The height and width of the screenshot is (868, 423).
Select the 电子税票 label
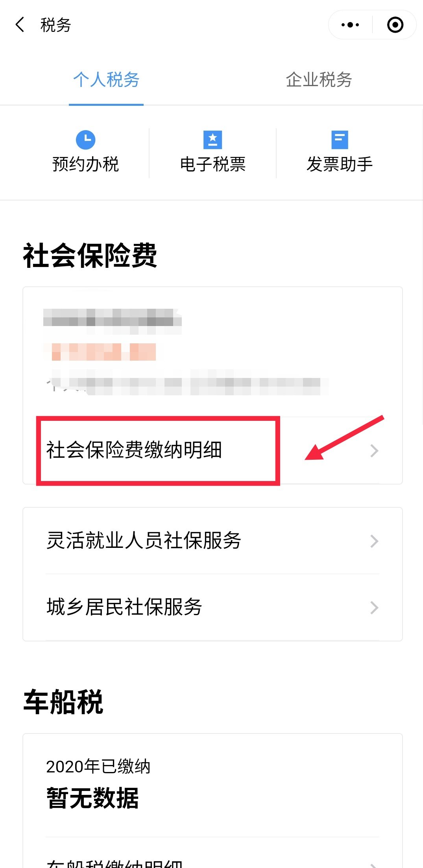pos(212,164)
